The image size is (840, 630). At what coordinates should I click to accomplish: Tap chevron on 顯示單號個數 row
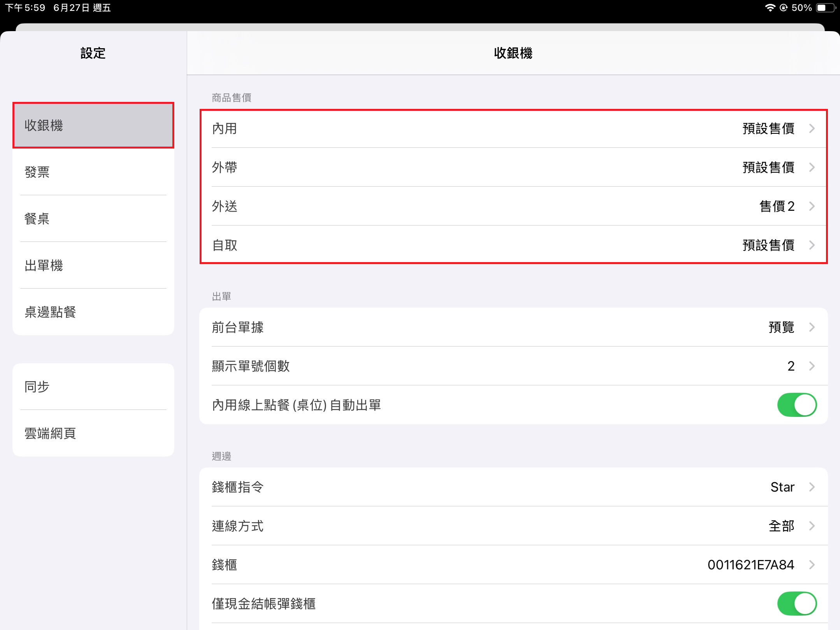812,366
